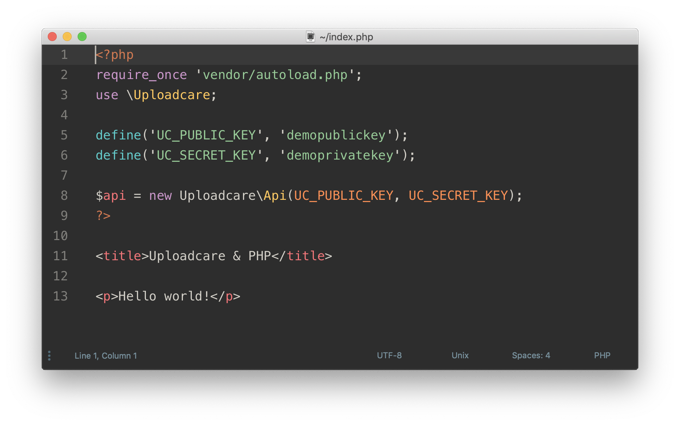Click the 'UC_PUBLIC_KEY' string in define call
Image resolution: width=680 pixels, height=425 pixels.
click(206, 135)
